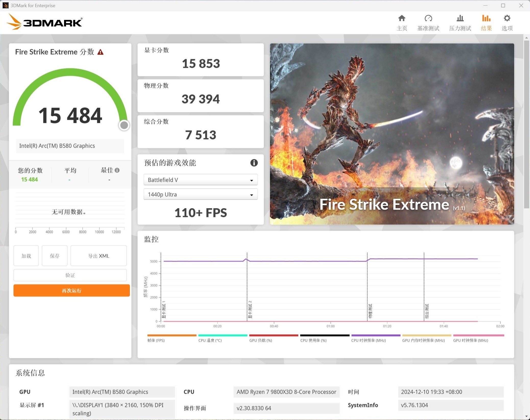Click the 显卡测试 1 marker on the chart

(x=164, y=310)
